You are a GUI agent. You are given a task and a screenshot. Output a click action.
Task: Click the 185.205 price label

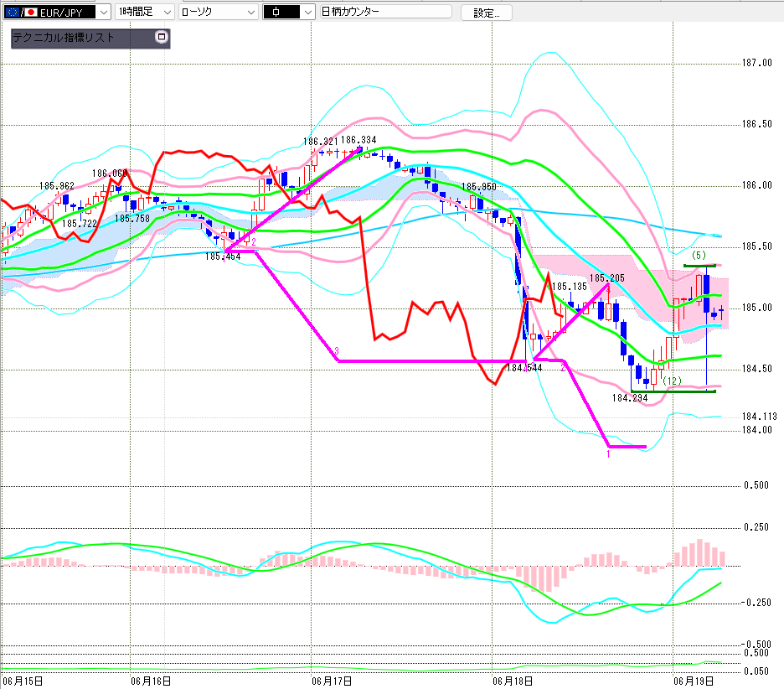(x=607, y=278)
